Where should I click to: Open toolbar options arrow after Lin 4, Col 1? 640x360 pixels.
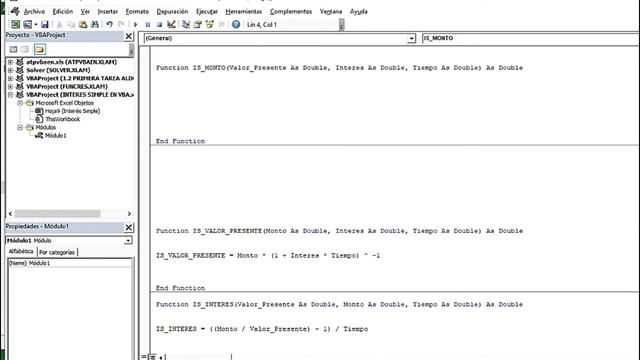(x=342, y=25)
